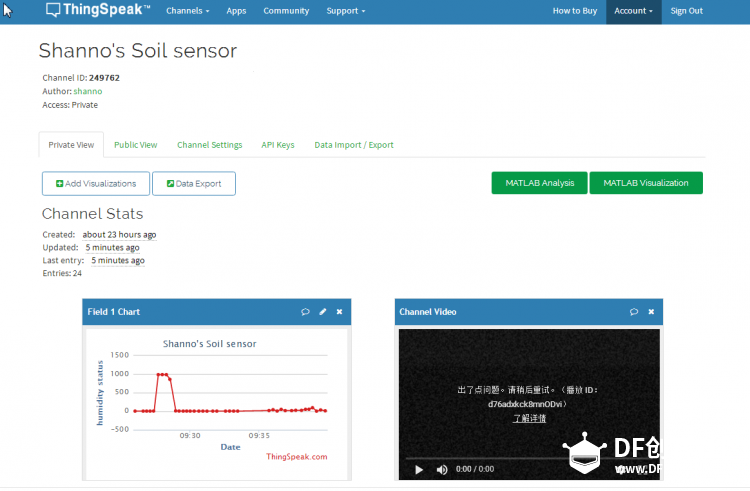Edit Field 1 Chart with pencil icon
The image size is (750, 491).
[x=323, y=312]
